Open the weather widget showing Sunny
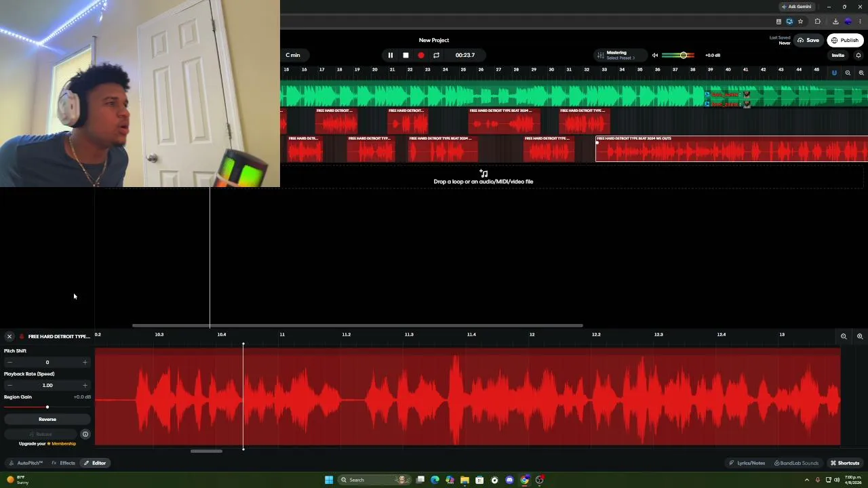 click(x=18, y=480)
